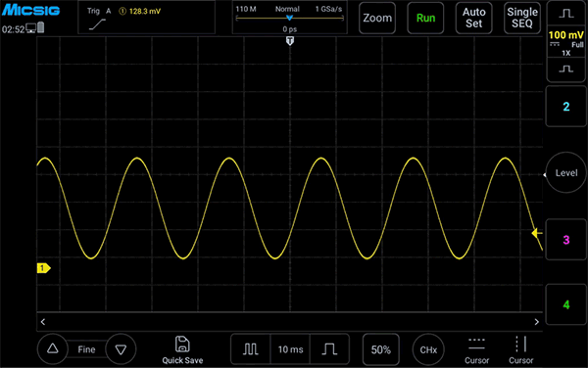
Task: Increase fine adjustment with up triangle button
Action: tap(53, 349)
